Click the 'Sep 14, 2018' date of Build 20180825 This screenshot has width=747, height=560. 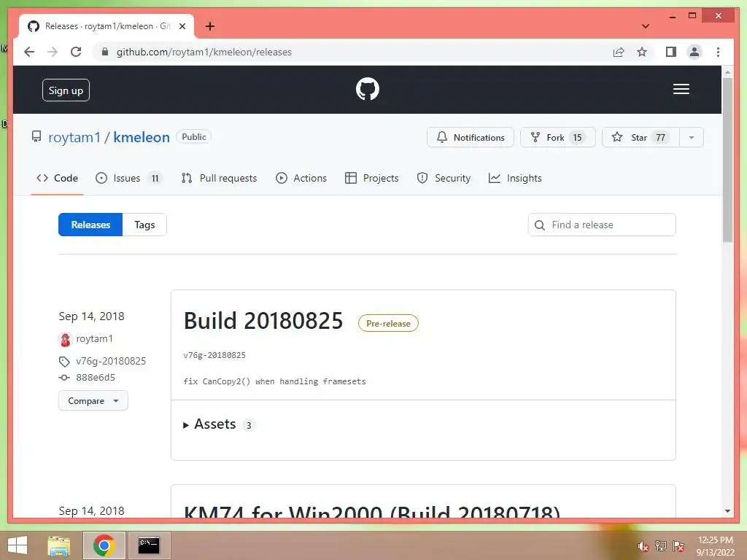tap(91, 316)
